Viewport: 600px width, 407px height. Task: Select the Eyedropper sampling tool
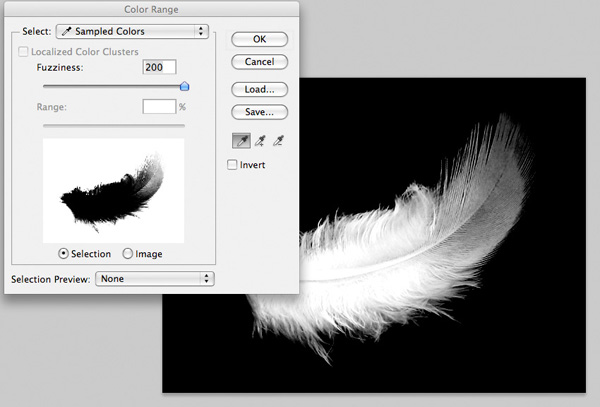pos(240,141)
